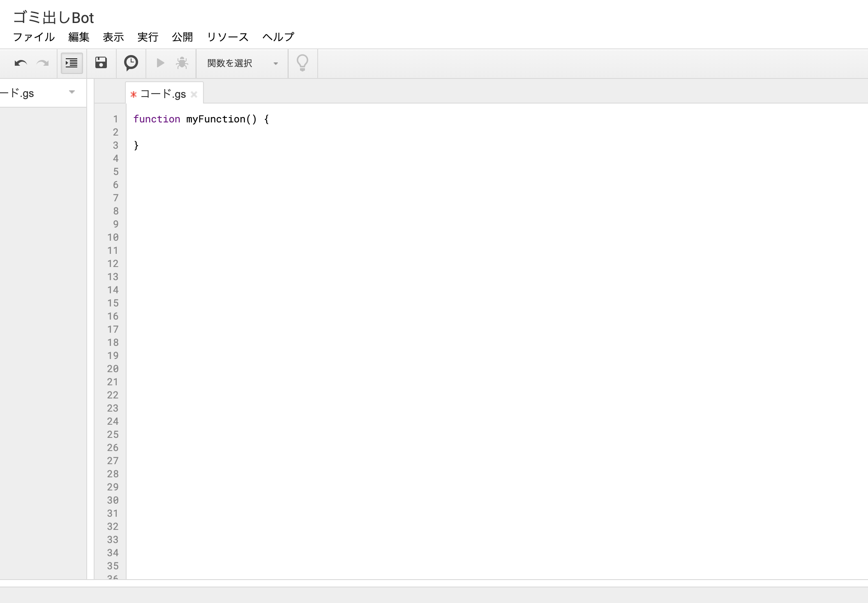Click the redo arrow icon

(43, 63)
